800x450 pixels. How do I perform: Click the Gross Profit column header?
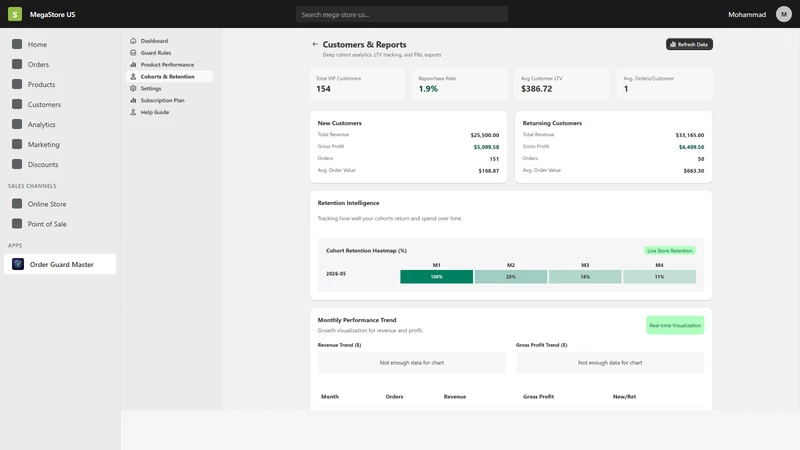point(538,396)
